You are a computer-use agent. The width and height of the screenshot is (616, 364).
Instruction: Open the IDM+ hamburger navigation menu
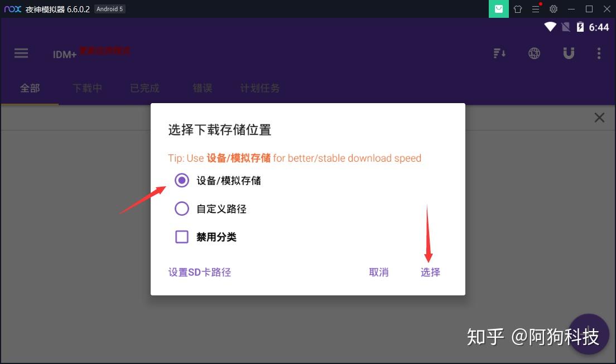click(x=21, y=54)
